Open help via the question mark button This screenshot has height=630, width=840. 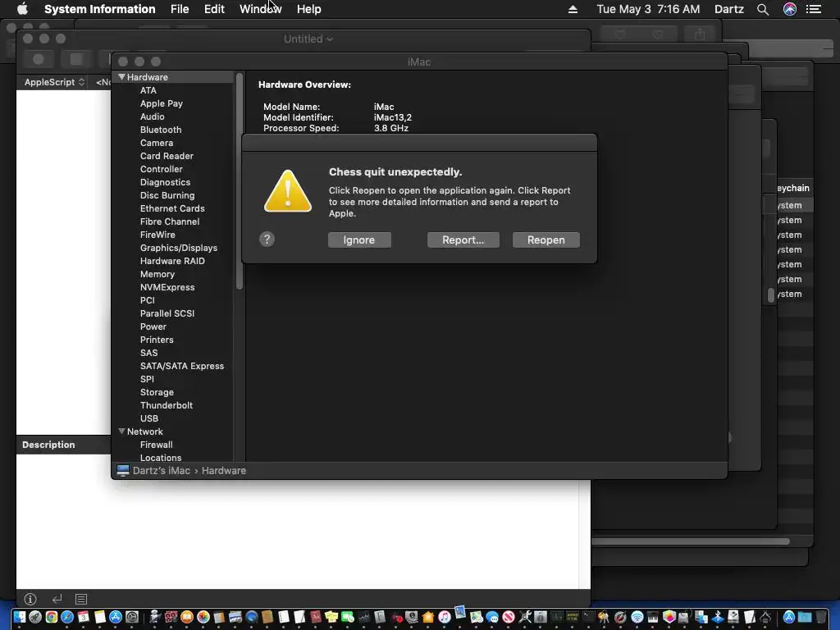267,239
